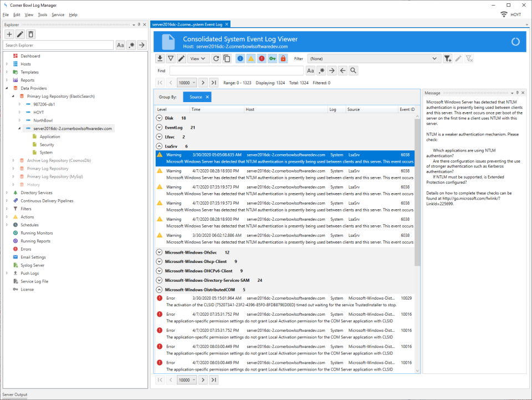
Task: Collapse the Data Providers tree node
Action: (7, 88)
